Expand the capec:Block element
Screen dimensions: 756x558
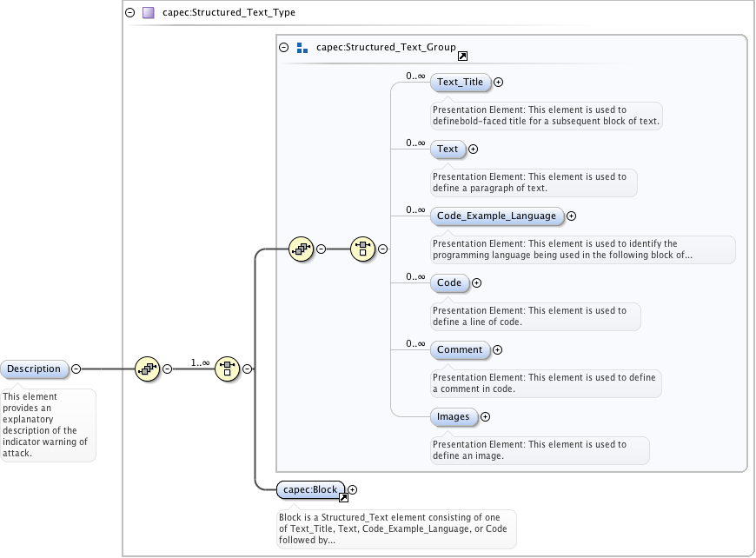click(352, 490)
